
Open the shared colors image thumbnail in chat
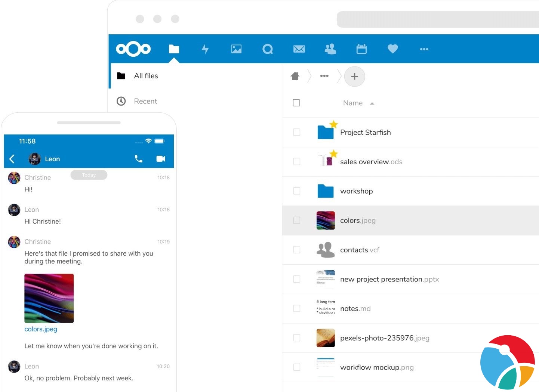[x=49, y=298]
